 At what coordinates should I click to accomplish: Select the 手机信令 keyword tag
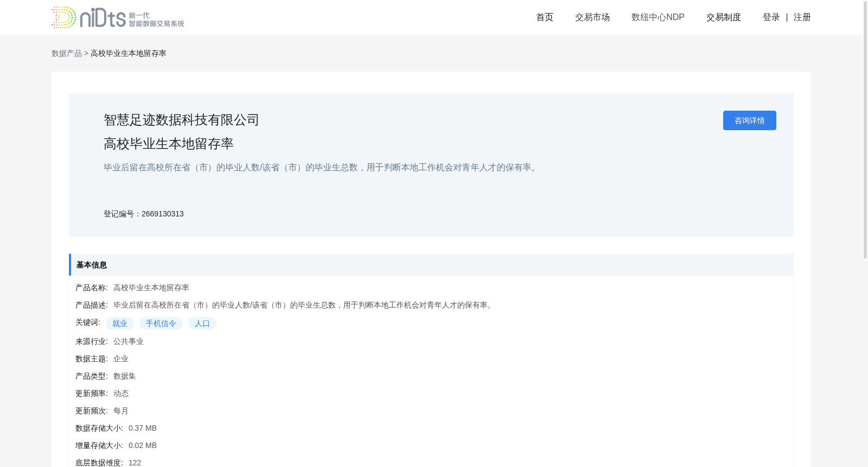point(161,323)
